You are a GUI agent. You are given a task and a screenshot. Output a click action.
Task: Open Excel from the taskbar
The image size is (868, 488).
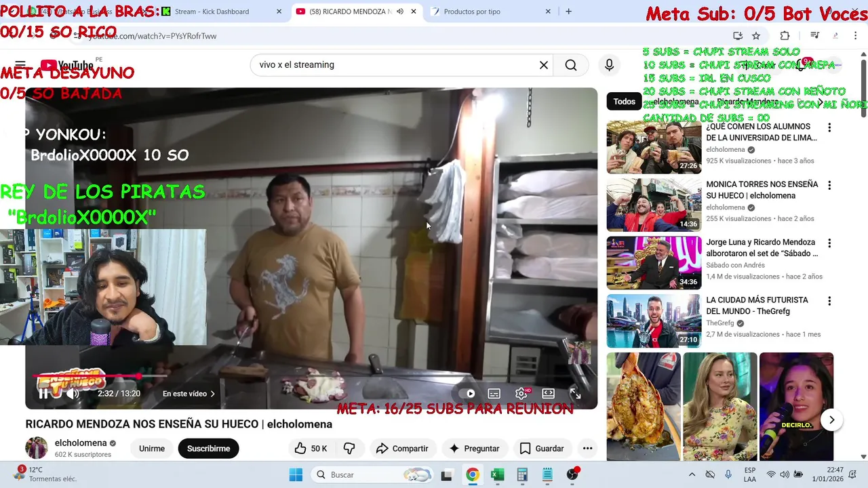[497, 474]
